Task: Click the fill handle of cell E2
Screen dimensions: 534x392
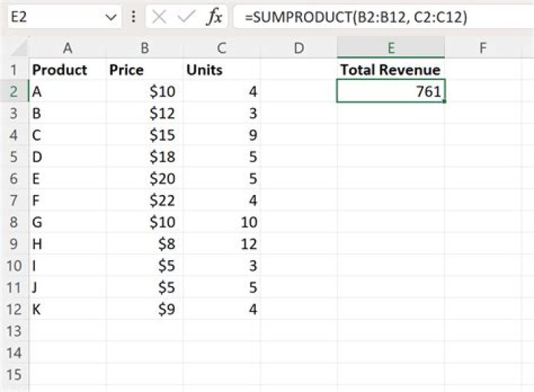Action: [x=444, y=102]
